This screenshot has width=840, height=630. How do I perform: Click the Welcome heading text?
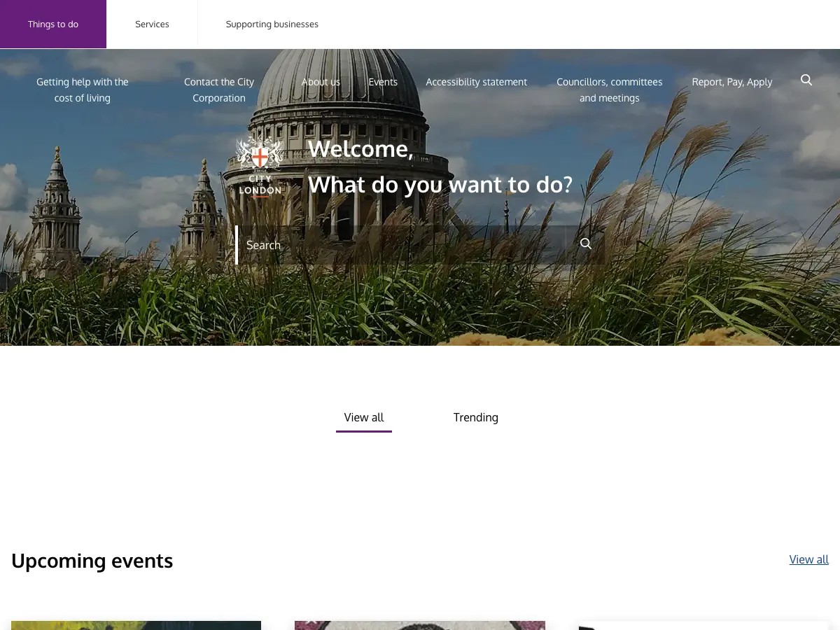[x=360, y=149]
